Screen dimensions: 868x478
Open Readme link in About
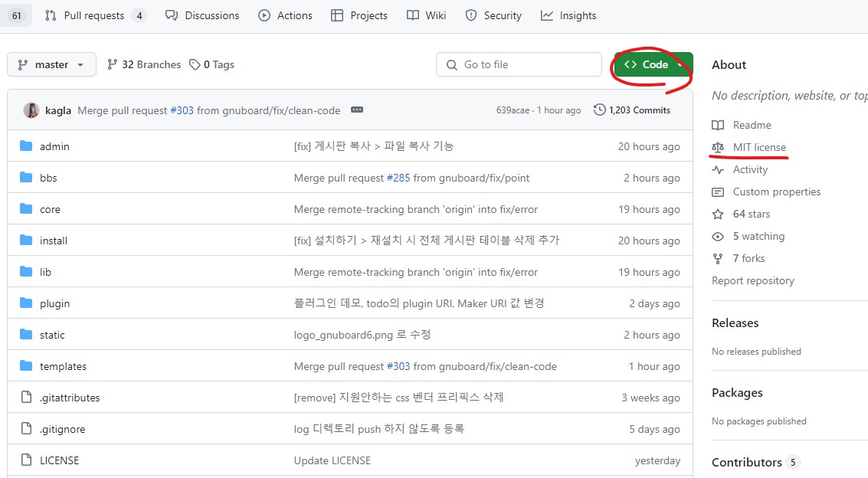pyautogui.click(x=742, y=125)
